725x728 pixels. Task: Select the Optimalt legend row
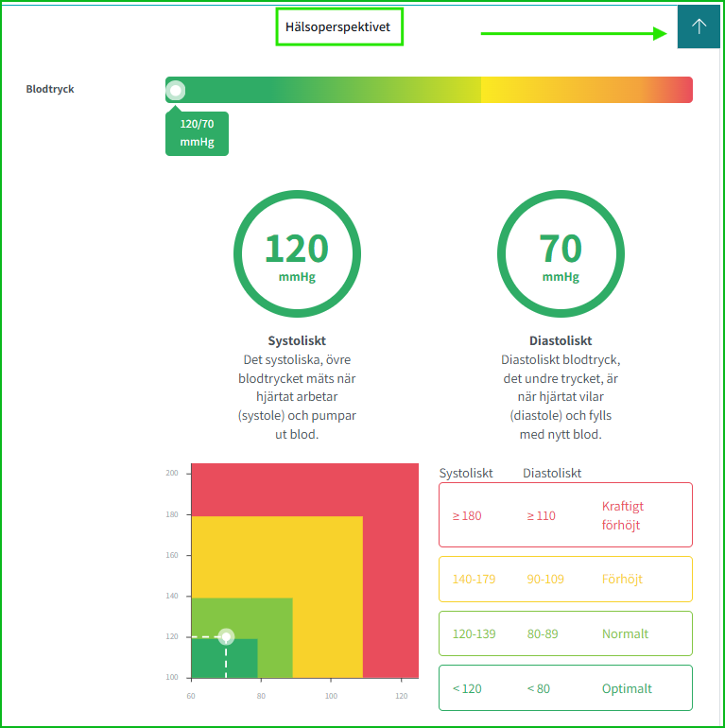tap(565, 688)
